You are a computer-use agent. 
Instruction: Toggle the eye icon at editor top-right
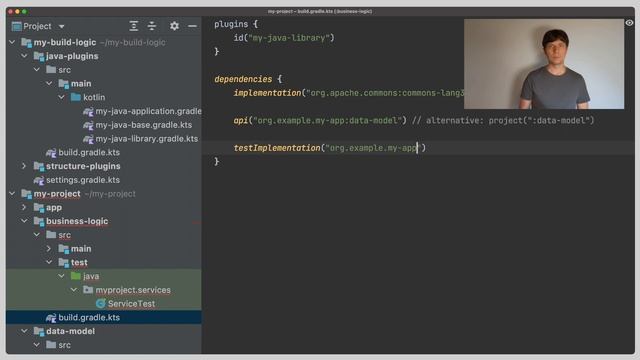tap(629, 23)
